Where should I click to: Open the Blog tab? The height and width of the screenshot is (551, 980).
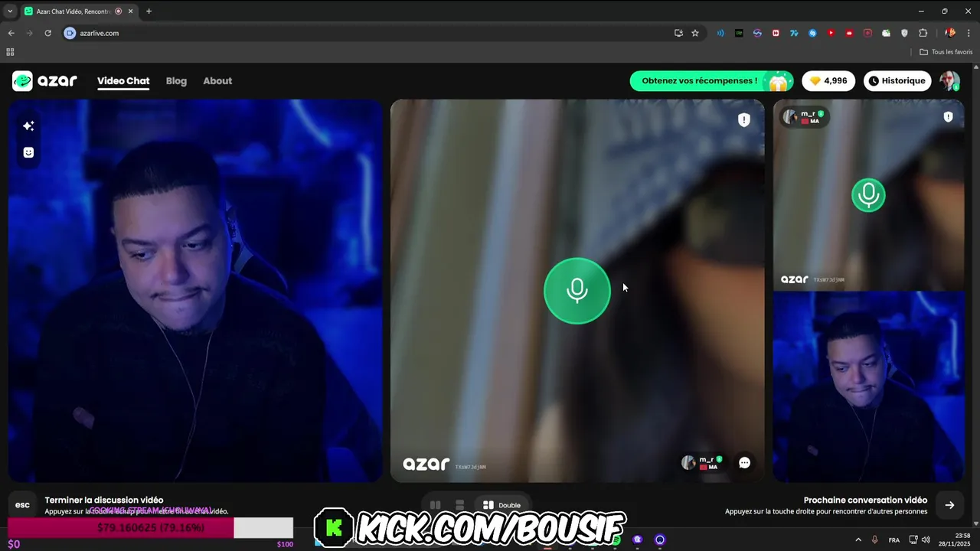(x=176, y=81)
